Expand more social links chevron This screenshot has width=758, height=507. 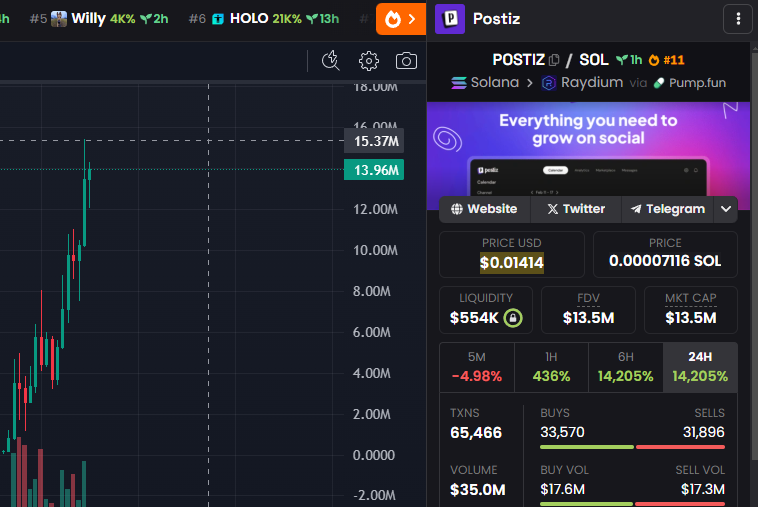(726, 209)
